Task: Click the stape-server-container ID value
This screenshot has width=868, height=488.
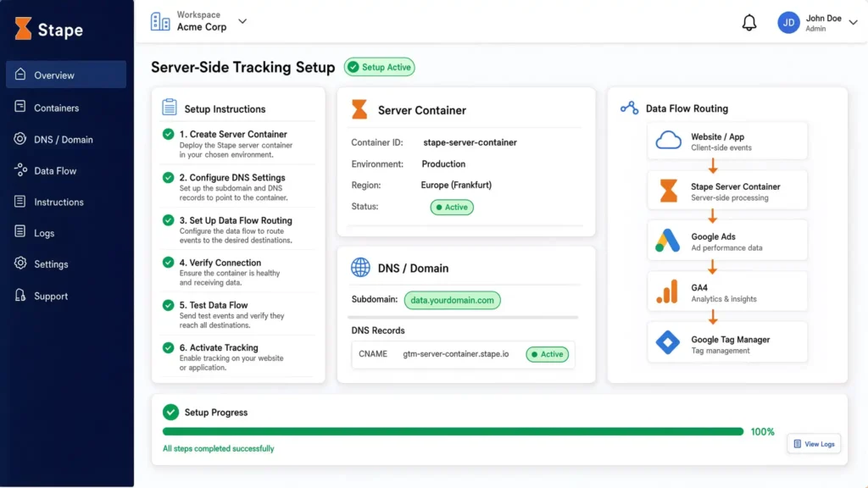Action: coord(470,142)
